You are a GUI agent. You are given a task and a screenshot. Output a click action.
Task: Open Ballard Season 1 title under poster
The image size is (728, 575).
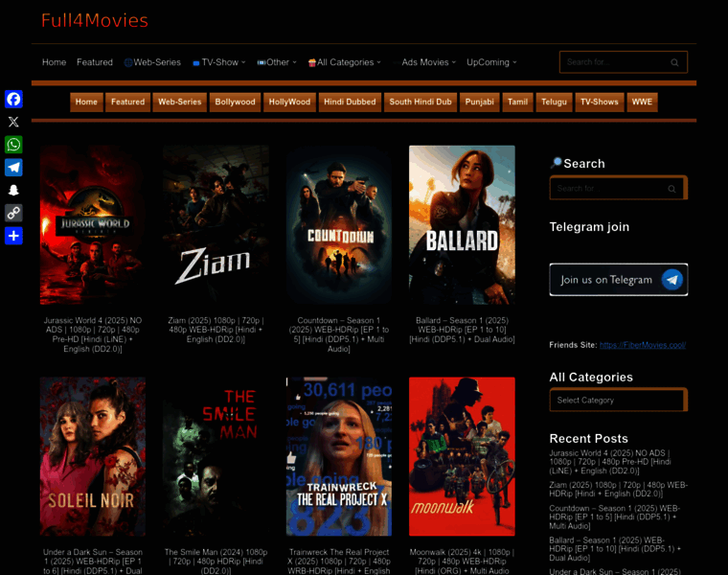pyautogui.click(x=462, y=330)
